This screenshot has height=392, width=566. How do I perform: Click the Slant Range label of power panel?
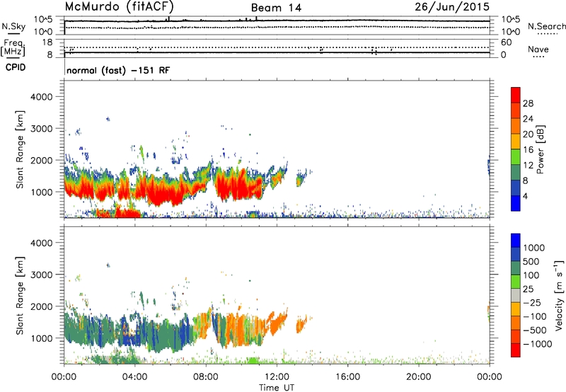point(20,150)
